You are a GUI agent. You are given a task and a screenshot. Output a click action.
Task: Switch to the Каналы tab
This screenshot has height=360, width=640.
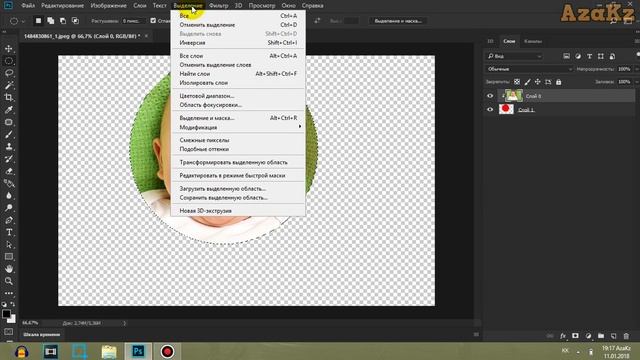[533, 41]
